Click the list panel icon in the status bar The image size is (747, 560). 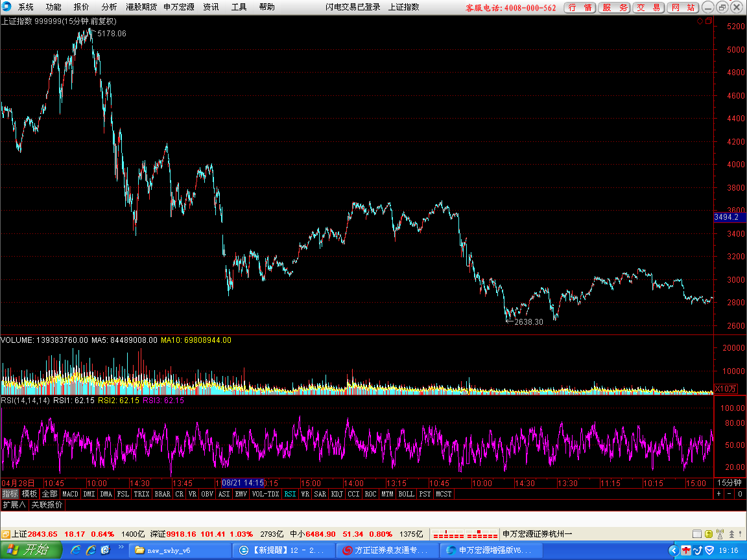(696, 534)
